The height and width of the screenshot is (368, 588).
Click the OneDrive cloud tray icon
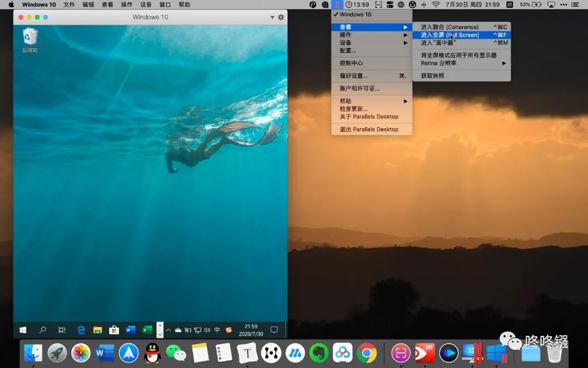[x=178, y=330]
